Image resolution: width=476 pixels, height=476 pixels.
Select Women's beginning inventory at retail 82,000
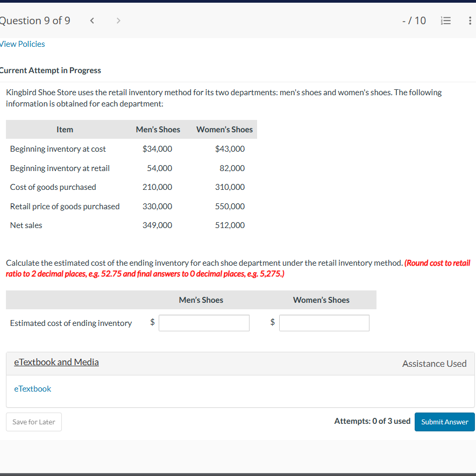232,168
